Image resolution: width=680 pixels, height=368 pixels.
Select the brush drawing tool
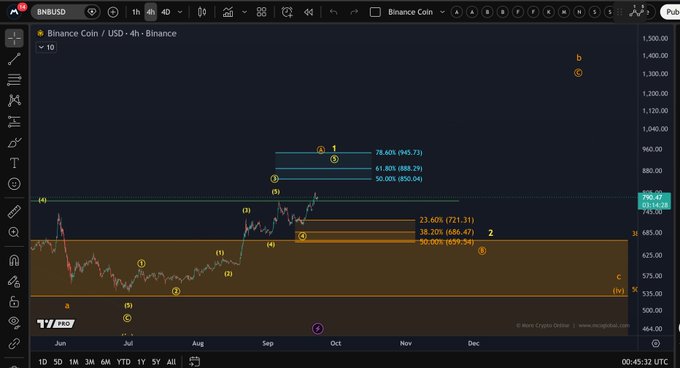[x=14, y=143]
